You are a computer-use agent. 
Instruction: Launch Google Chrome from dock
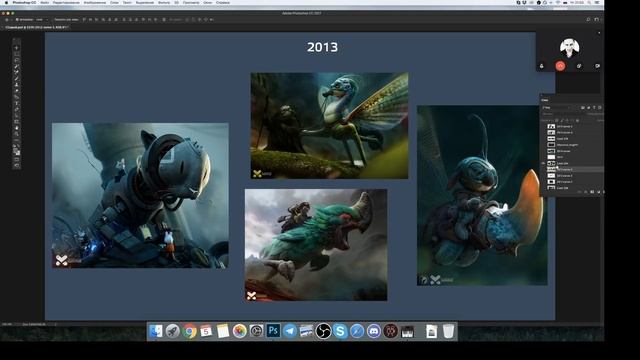(x=189, y=331)
